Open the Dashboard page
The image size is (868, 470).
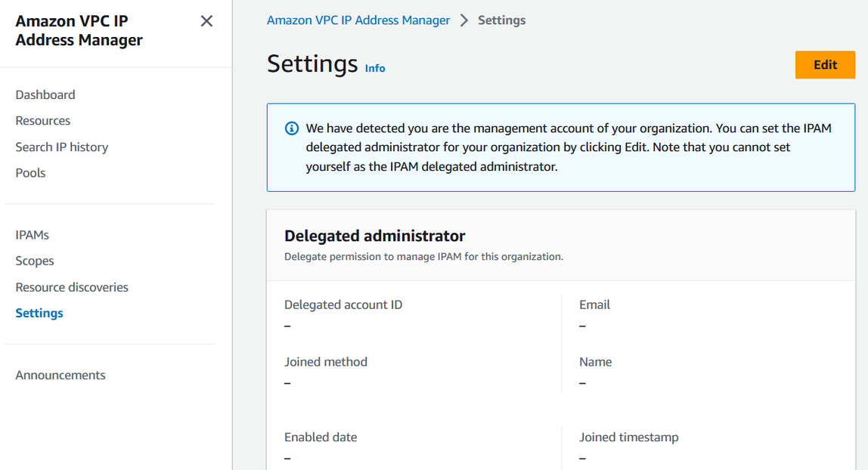[x=45, y=94]
